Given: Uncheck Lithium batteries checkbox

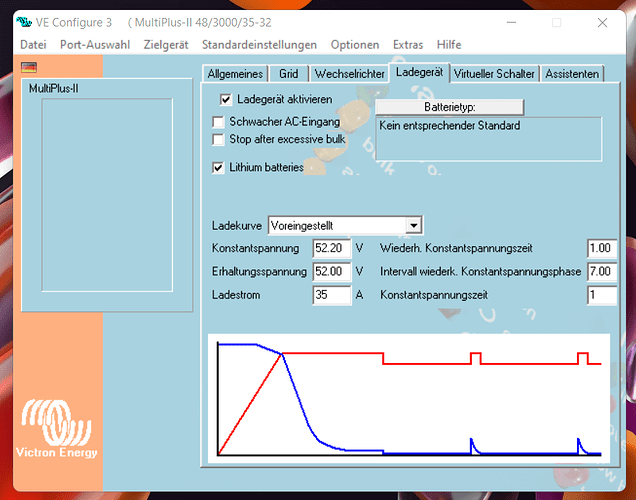Looking at the screenshot, I should coord(218,167).
